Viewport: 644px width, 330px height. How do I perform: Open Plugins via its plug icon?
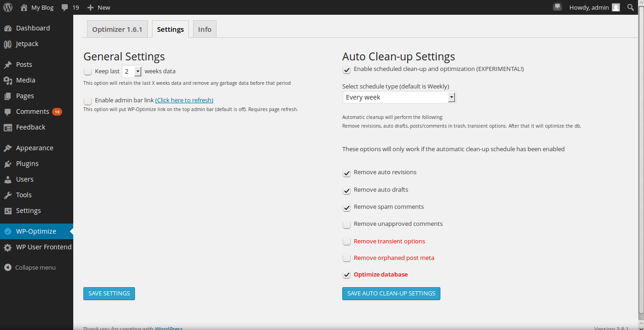point(8,164)
